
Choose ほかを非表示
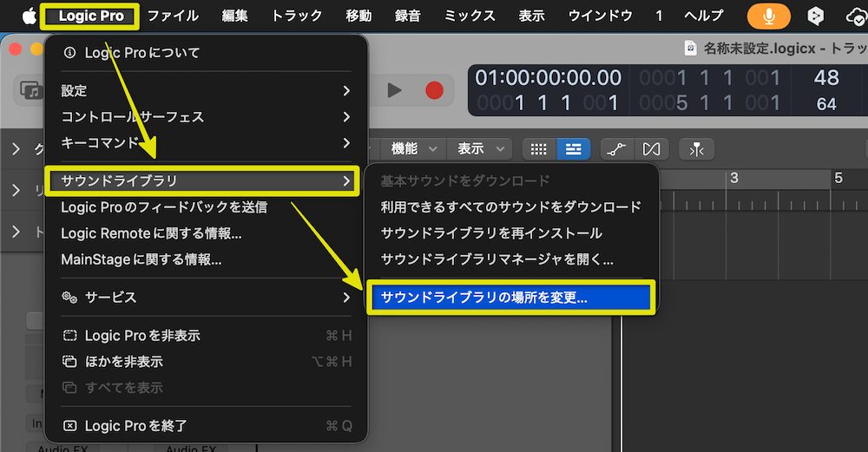206,361
